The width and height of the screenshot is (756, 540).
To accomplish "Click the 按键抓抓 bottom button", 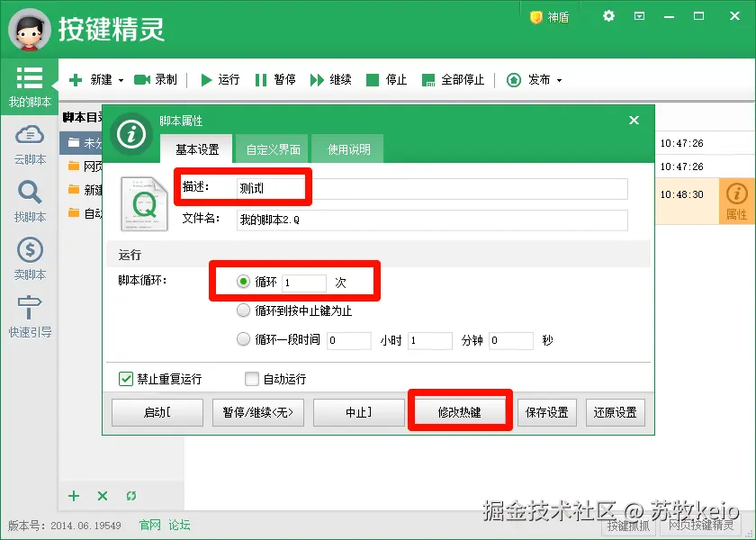I will pyautogui.click(x=629, y=526).
